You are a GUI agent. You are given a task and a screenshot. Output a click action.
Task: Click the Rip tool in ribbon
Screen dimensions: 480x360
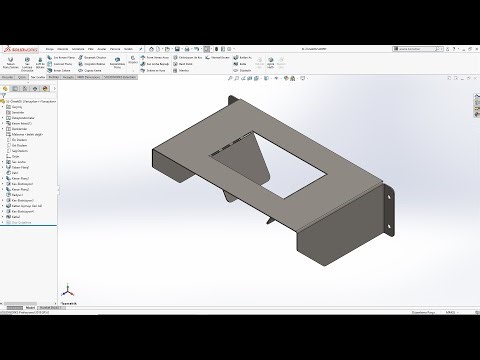(x=270, y=63)
